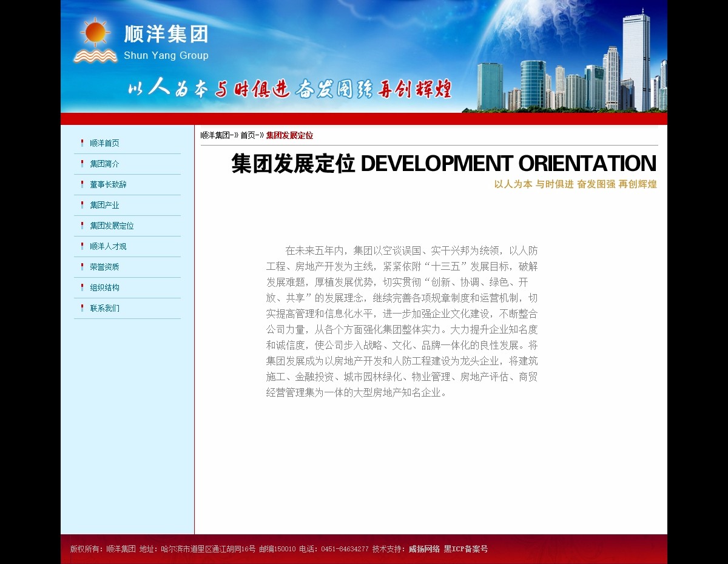Click the bullet marker beside 组织结构
The height and width of the screenshot is (564, 728).
pyautogui.click(x=82, y=287)
